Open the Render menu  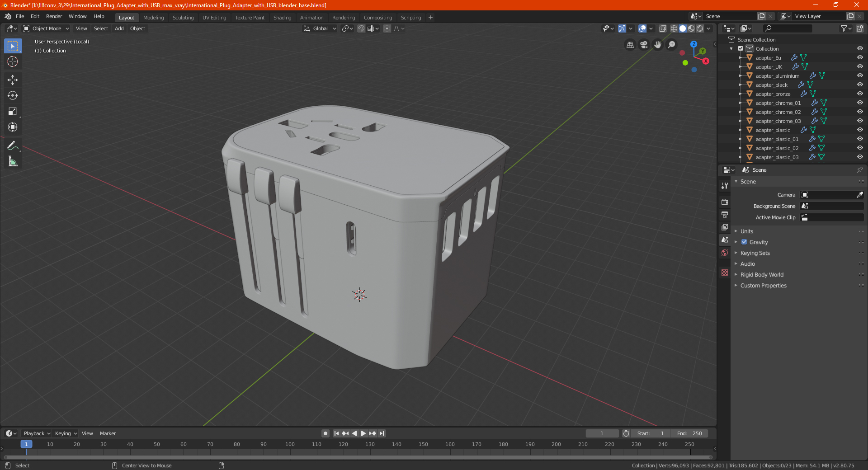pyautogui.click(x=54, y=16)
